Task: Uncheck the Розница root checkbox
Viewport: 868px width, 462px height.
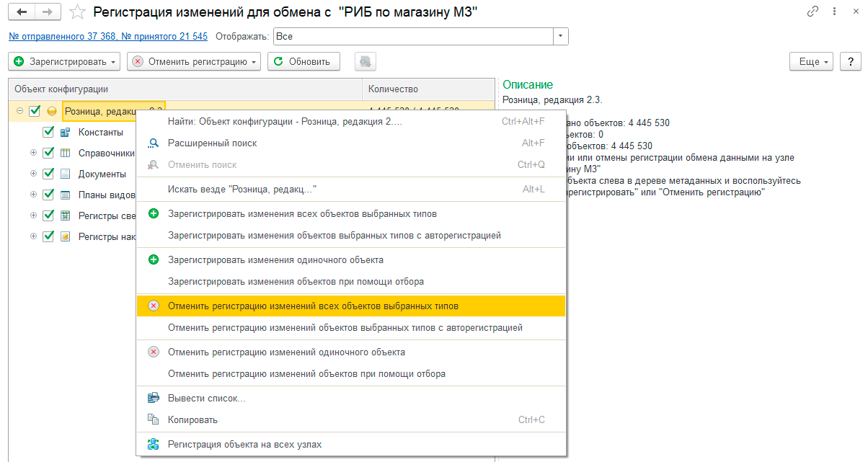Action: (34, 111)
